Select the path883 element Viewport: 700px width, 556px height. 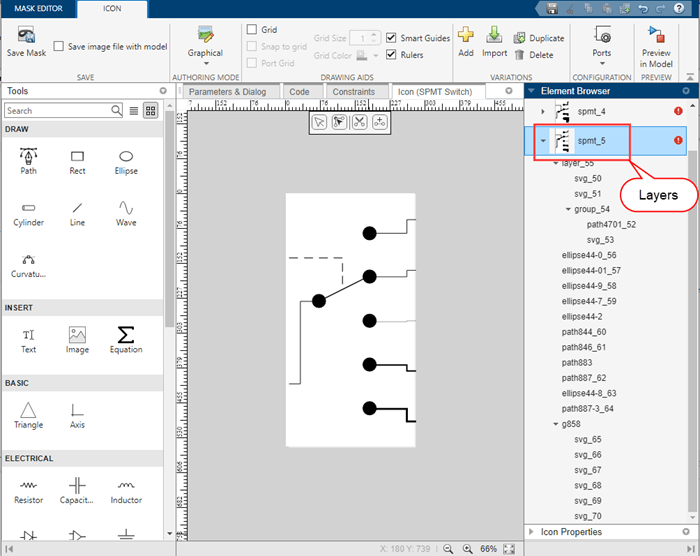click(577, 363)
